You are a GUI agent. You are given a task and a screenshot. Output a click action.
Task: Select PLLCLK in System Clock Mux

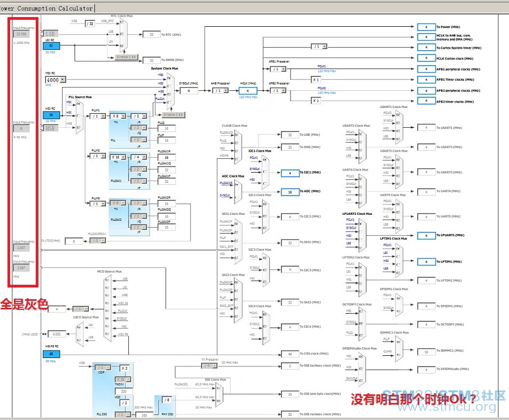tap(169, 102)
